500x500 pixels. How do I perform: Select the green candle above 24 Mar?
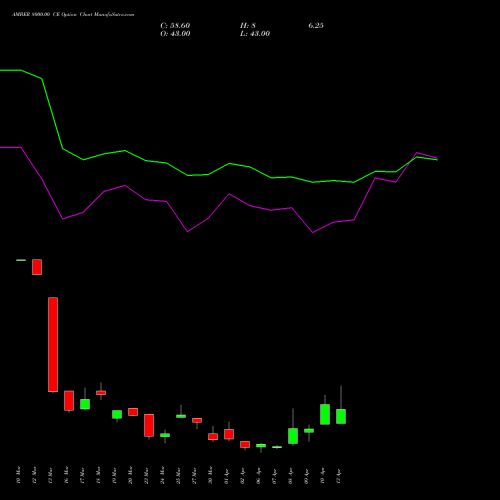click(x=165, y=435)
